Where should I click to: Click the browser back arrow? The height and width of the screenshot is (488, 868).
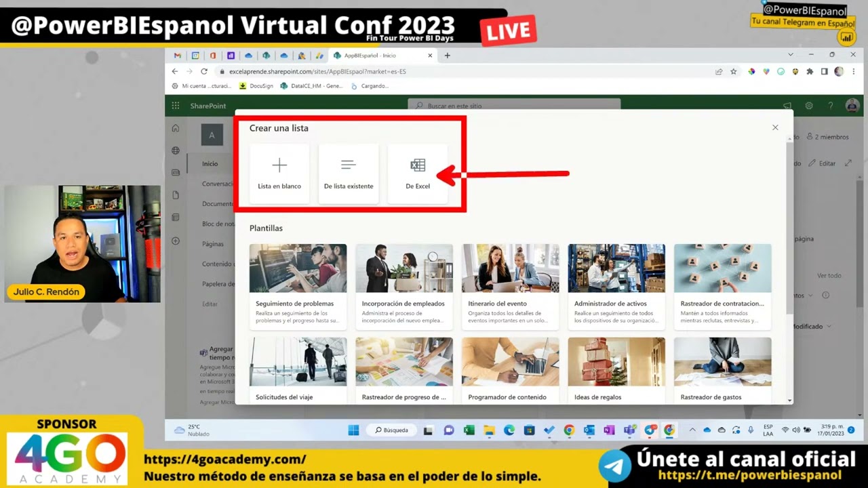coord(175,71)
